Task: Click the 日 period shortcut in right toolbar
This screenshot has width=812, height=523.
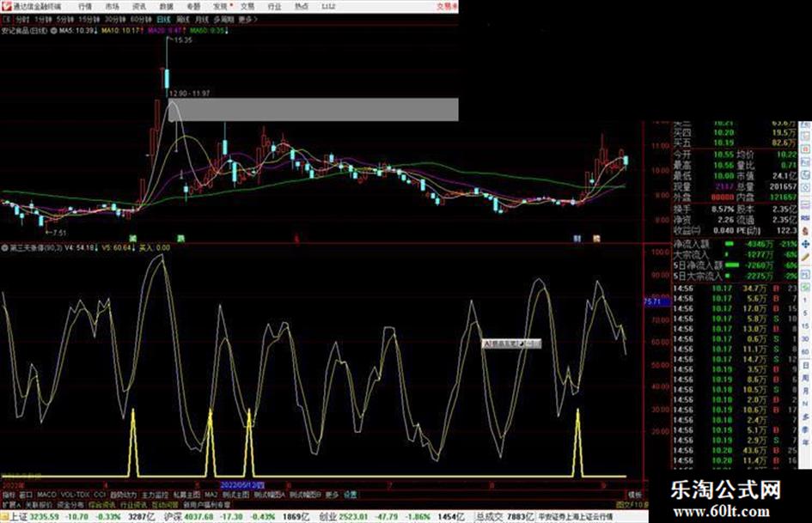Action: 805,365
